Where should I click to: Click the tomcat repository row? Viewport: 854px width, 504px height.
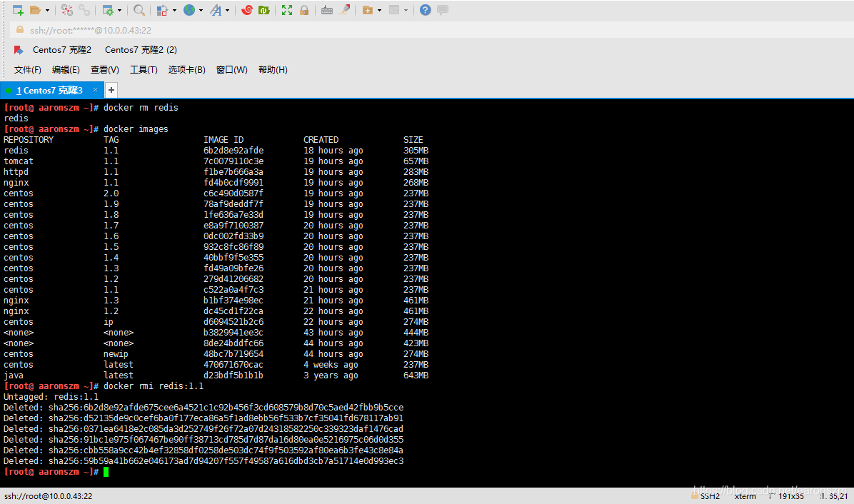[x=216, y=161]
